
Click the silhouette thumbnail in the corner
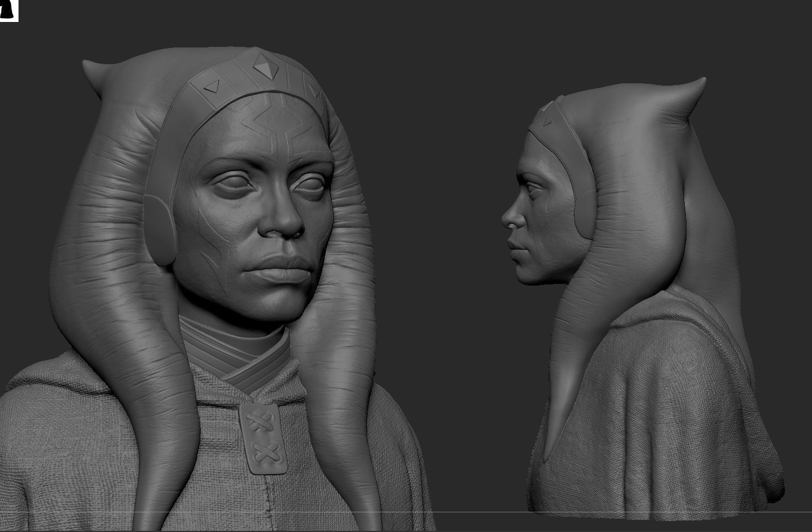(x=9, y=10)
